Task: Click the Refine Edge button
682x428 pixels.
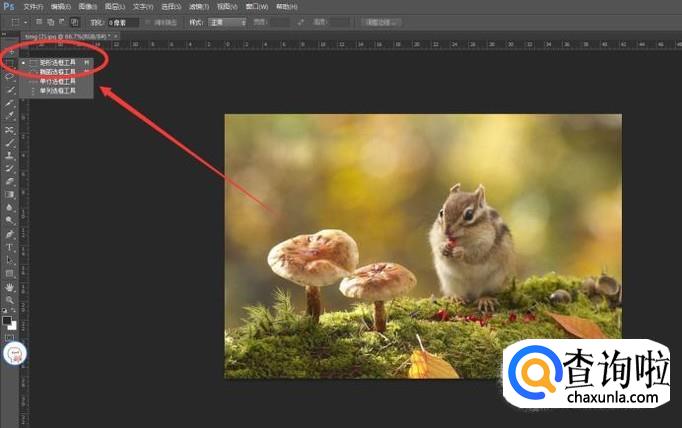Action: coord(378,21)
